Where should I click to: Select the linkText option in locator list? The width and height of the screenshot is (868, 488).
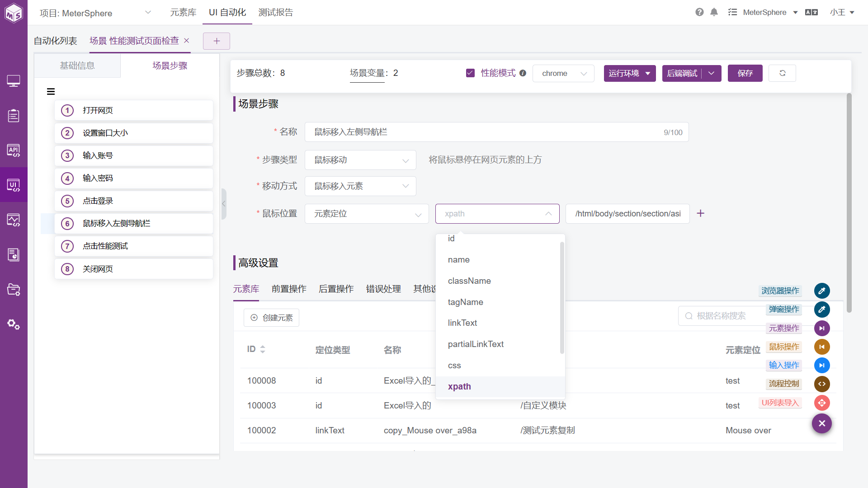(498, 323)
